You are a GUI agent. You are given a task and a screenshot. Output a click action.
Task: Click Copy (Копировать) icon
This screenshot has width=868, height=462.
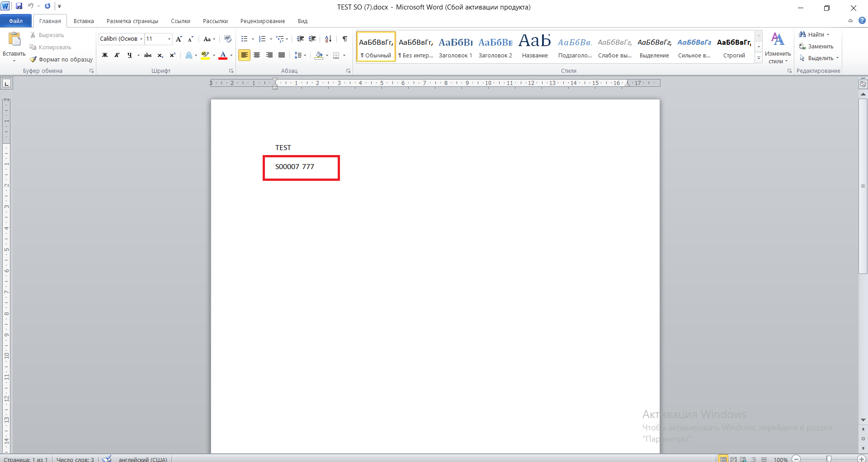pyautogui.click(x=33, y=47)
